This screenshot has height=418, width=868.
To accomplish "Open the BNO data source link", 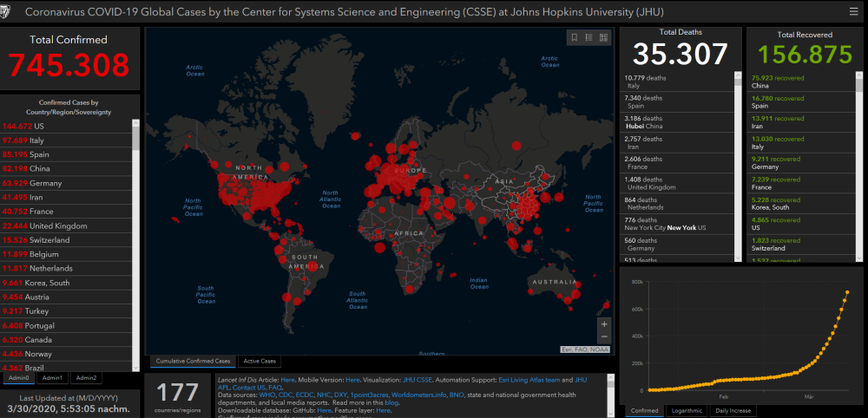I will coord(457,395).
